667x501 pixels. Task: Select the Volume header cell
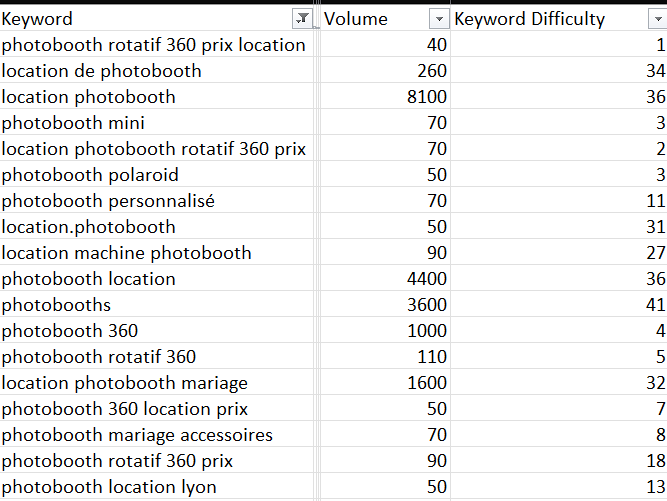[370, 20]
